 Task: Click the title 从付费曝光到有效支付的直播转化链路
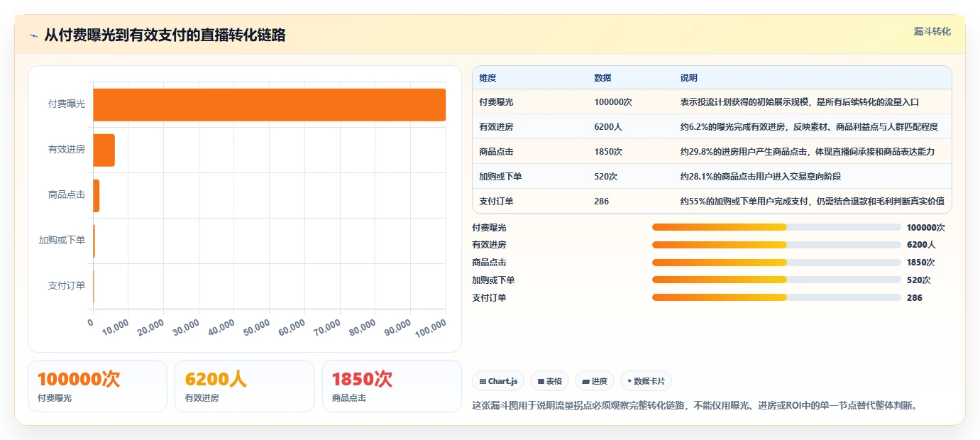[165, 35]
